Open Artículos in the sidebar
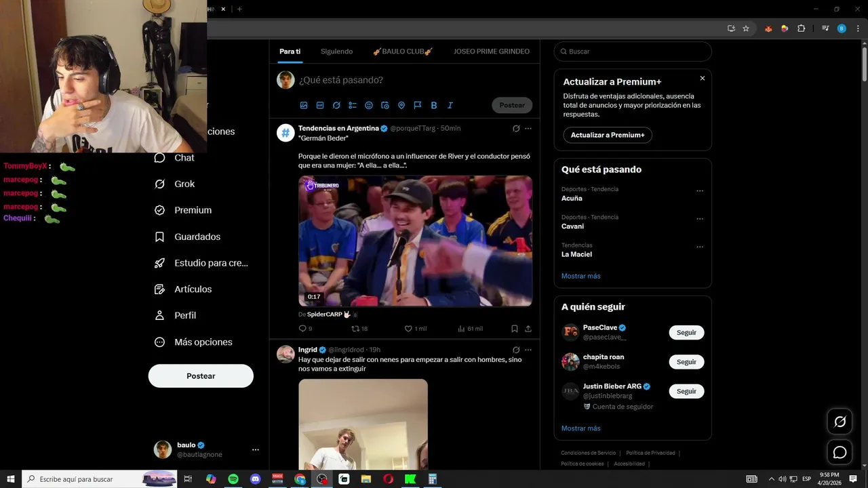868x488 pixels. 183,289
